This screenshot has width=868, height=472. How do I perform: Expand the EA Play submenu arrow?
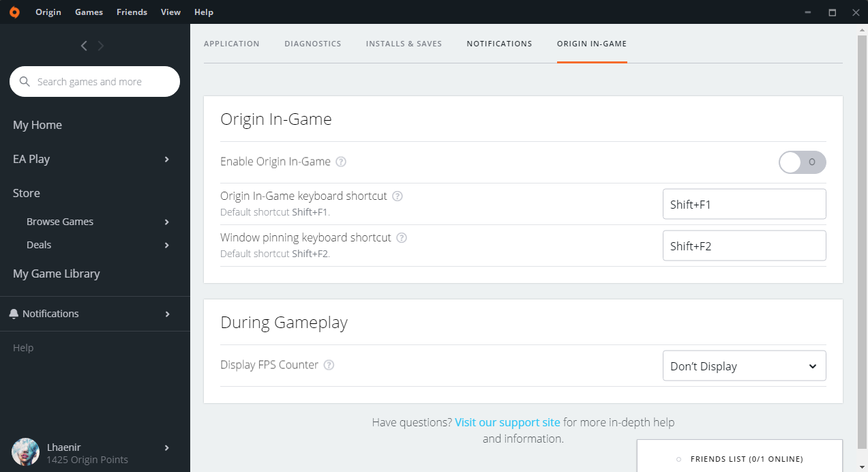[167, 160]
